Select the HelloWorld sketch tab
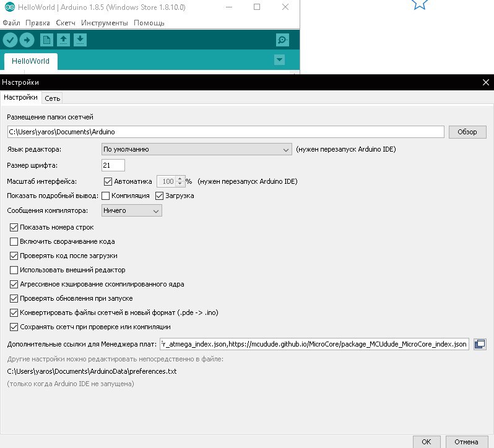This screenshot has height=448, width=494. 30,61
